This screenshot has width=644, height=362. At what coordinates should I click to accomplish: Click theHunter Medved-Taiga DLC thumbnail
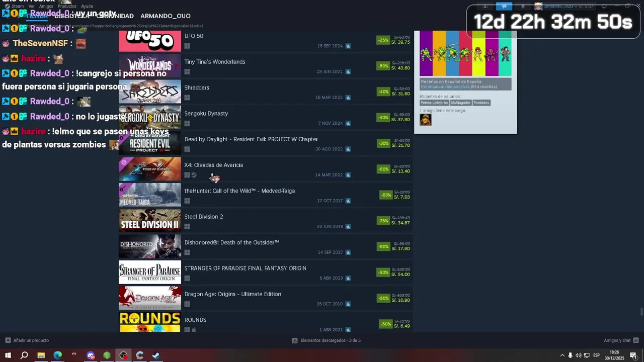click(x=149, y=195)
